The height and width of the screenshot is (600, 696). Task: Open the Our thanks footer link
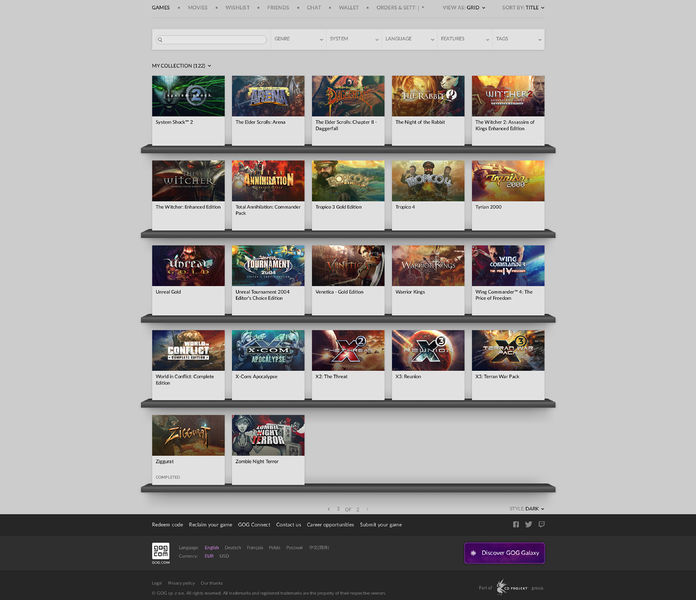click(x=212, y=583)
